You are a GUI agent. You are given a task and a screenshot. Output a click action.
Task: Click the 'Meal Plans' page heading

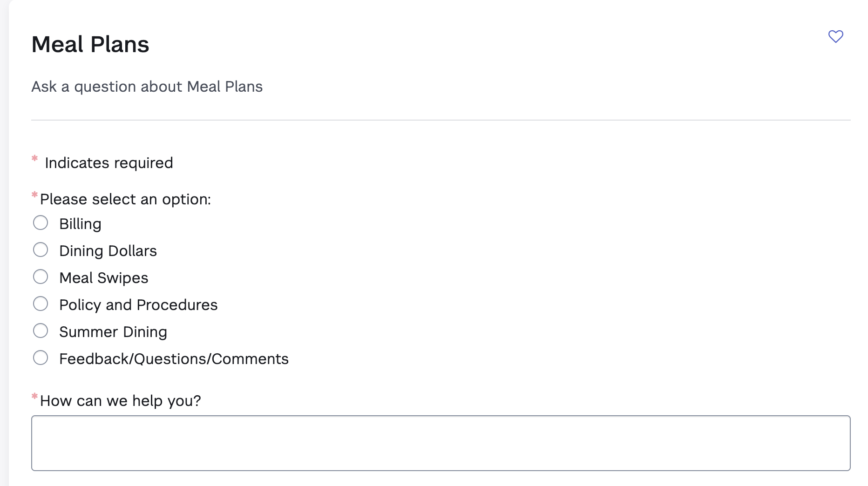[x=90, y=45]
